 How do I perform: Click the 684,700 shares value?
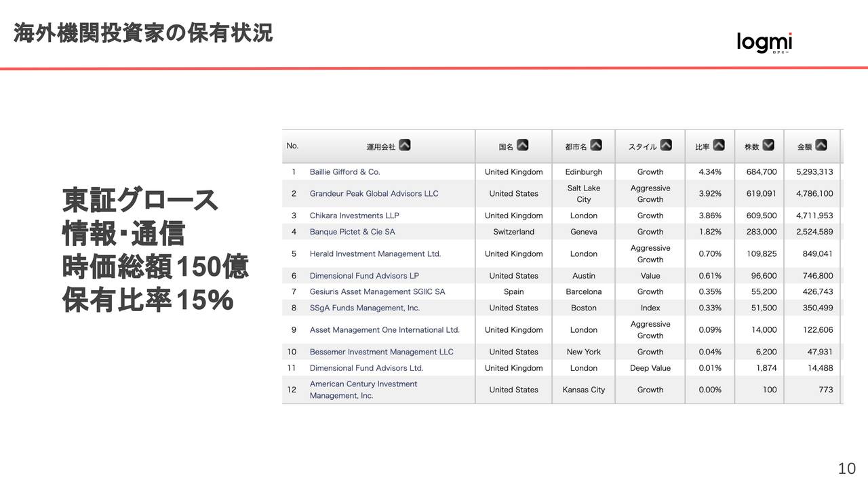[762, 172]
